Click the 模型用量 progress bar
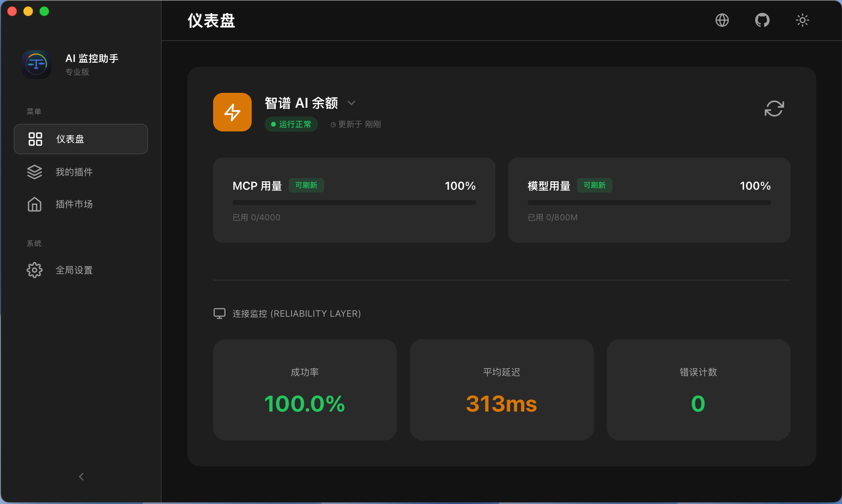The height and width of the screenshot is (504, 842). pos(649,203)
